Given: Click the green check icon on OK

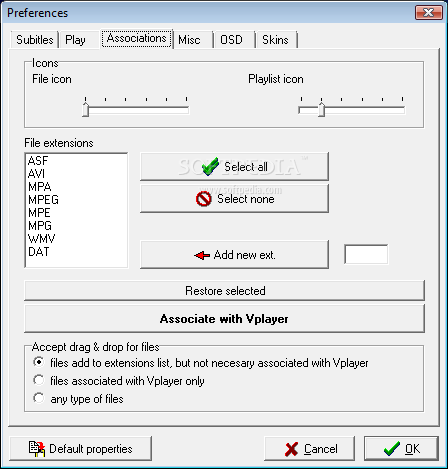Looking at the screenshot, I should click(x=392, y=449).
